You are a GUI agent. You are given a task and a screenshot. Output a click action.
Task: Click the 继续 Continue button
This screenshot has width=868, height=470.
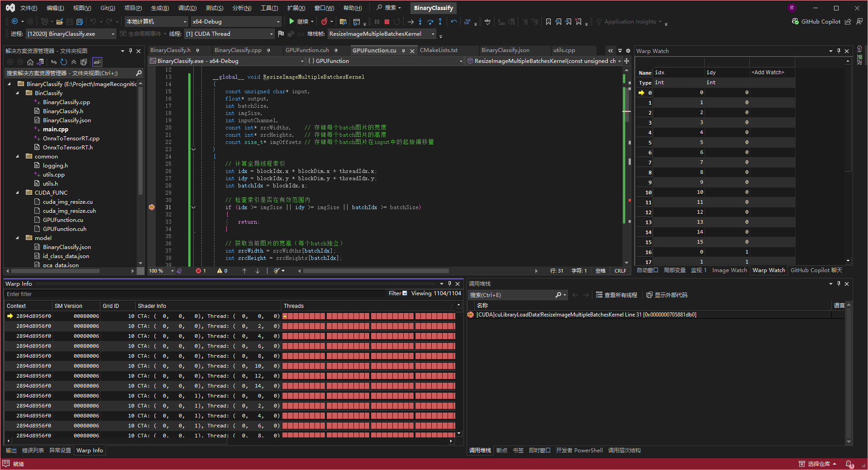[x=299, y=22]
